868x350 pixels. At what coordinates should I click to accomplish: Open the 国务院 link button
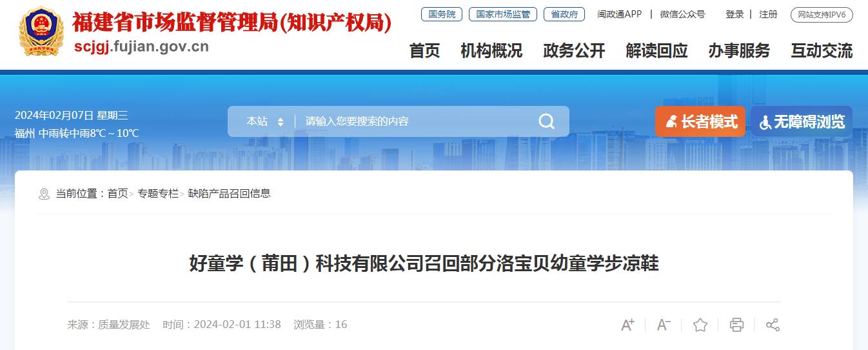click(x=442, y=14)
